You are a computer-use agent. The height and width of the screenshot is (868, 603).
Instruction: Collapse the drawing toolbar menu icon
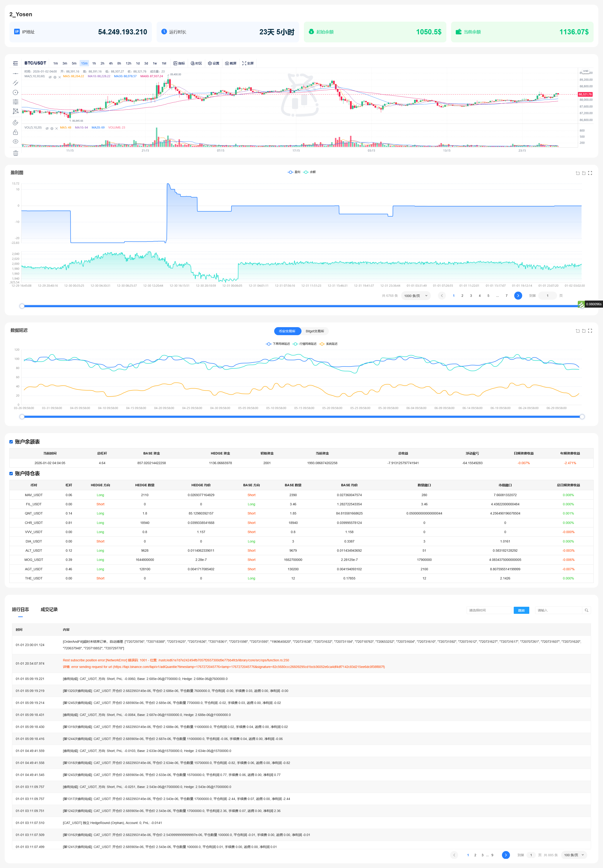(16, 64)
